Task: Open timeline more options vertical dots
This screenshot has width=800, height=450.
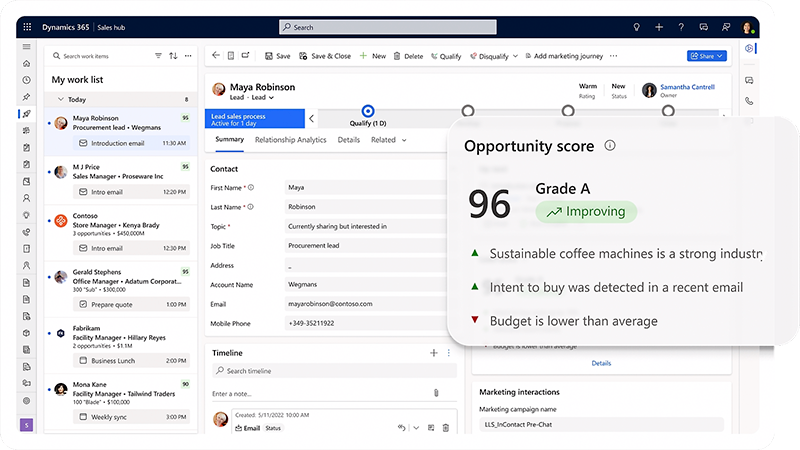Action: click(x=448, y=353)
